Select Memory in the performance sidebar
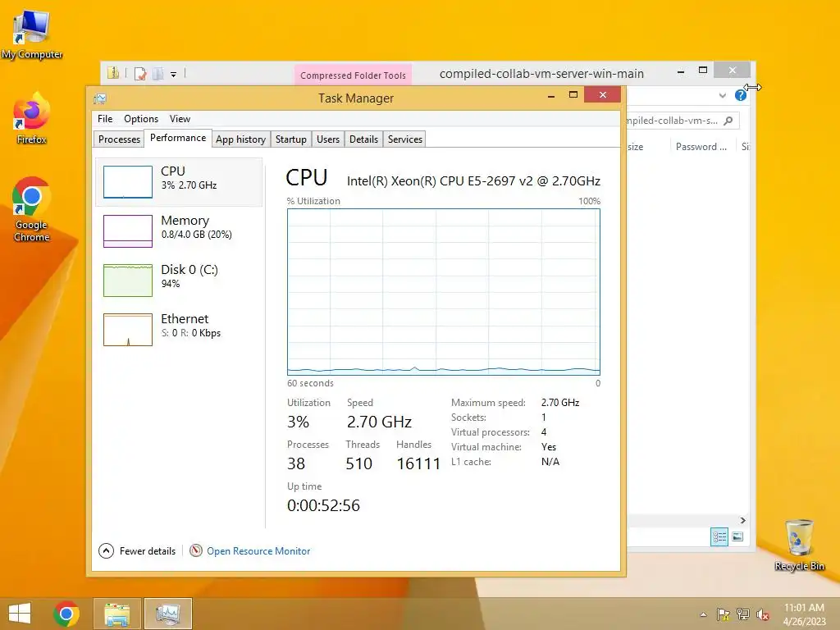 [x=179, y=231]
